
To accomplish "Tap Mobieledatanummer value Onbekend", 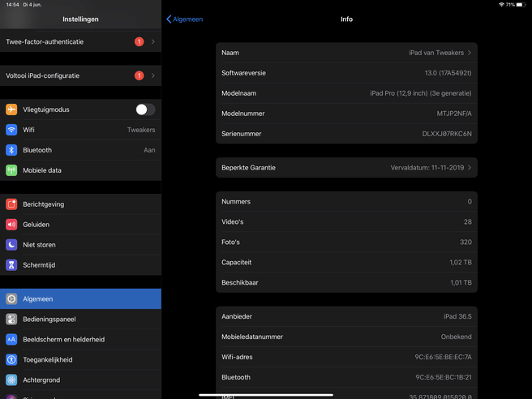I will 456,337.
